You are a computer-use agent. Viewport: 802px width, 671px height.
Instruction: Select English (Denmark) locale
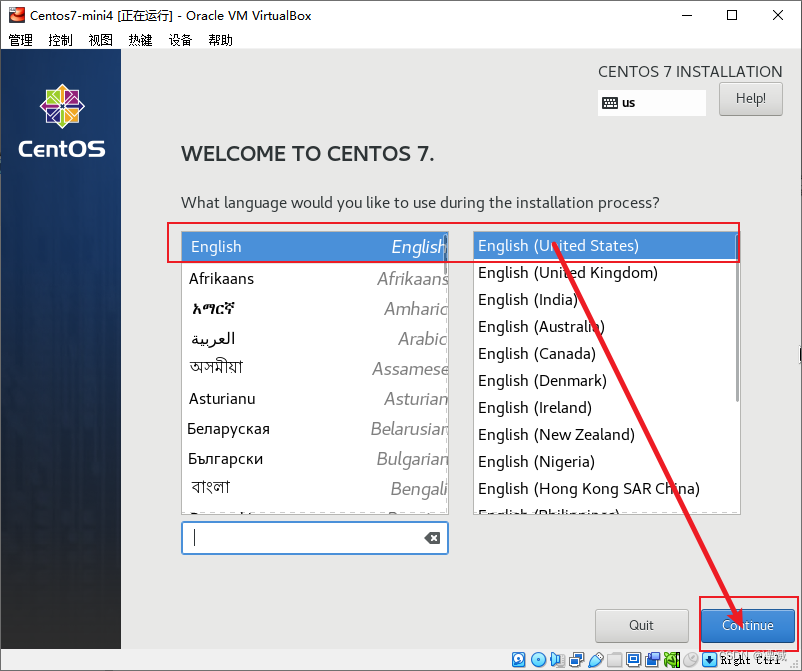click(x=605, y=381)
